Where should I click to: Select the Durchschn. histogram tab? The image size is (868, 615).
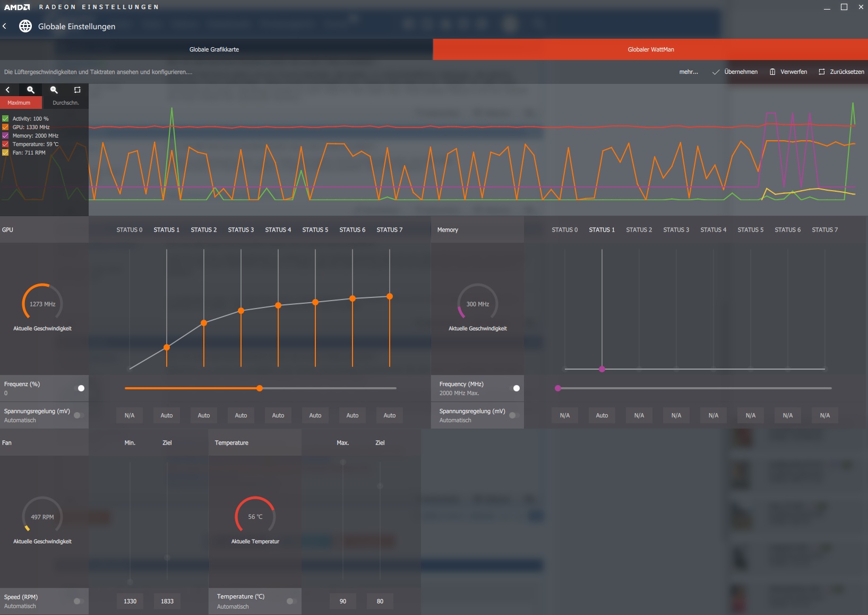click(x=65, y=102)
